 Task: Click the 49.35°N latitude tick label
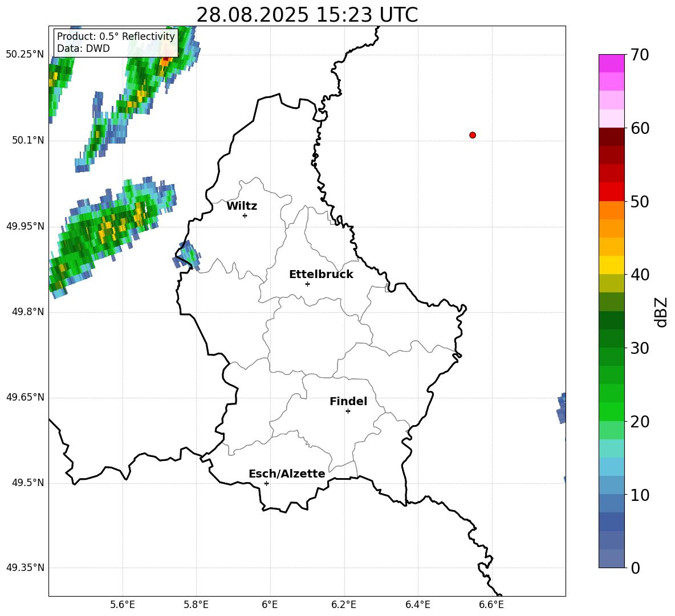[x=25, y=568]
